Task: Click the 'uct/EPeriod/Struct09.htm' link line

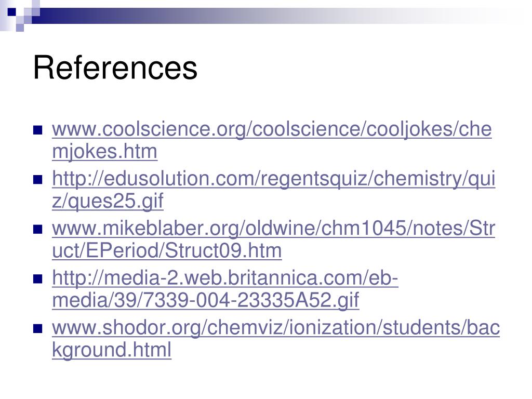Action: (x=167, y=251)
